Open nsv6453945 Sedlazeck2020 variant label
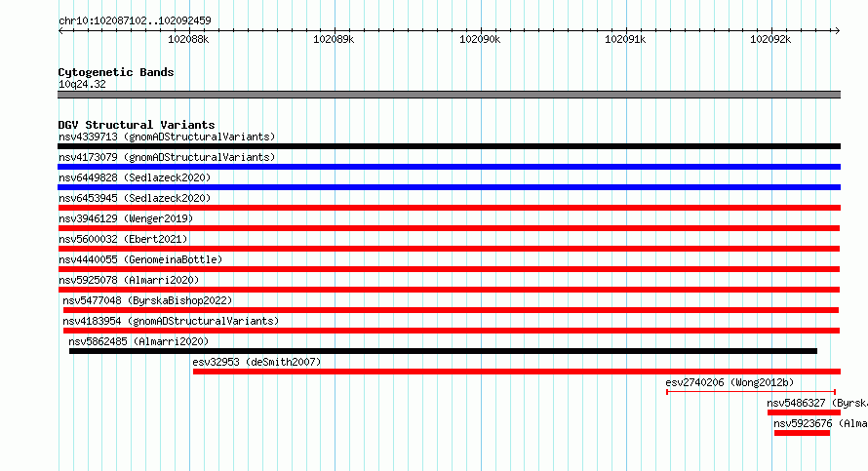Viewport: 868px width, 471px height. (x=135, y=198)
